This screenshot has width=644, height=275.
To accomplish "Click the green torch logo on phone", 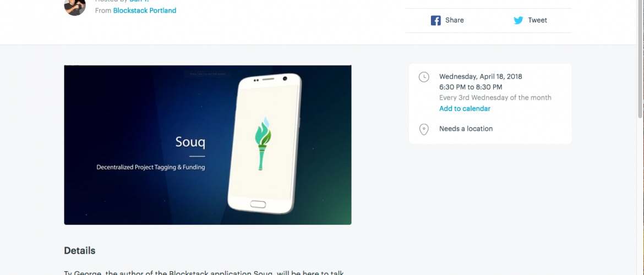I will (x=263, y=144).
